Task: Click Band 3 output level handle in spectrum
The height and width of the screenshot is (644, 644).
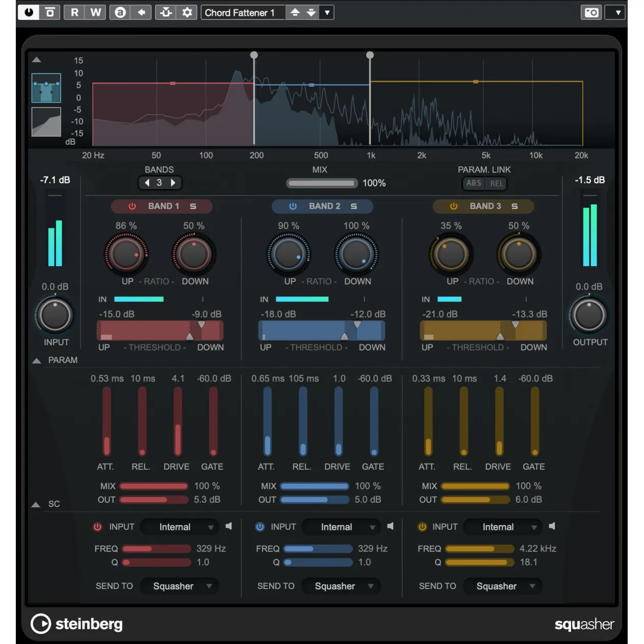Action: coord(476,82)
